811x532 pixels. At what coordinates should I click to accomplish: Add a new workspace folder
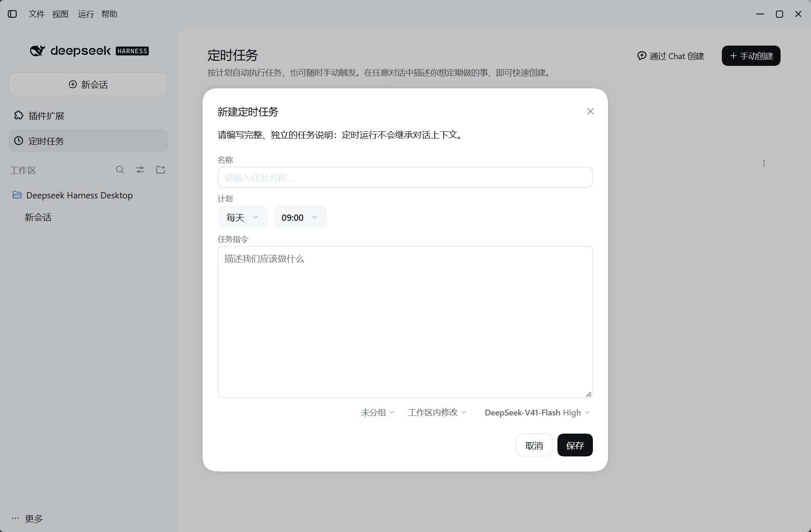pyautogui.click(x=161, y=170)
